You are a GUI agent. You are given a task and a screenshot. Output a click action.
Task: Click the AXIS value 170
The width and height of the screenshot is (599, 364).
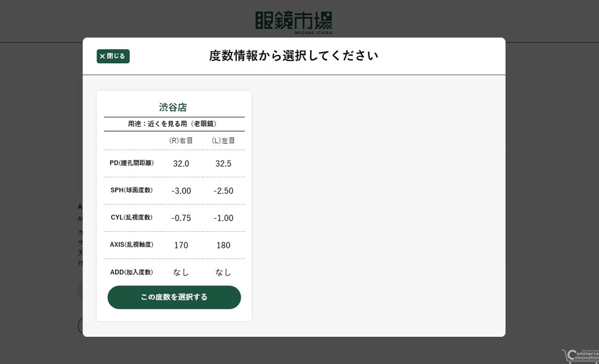(x=181, y=245)
